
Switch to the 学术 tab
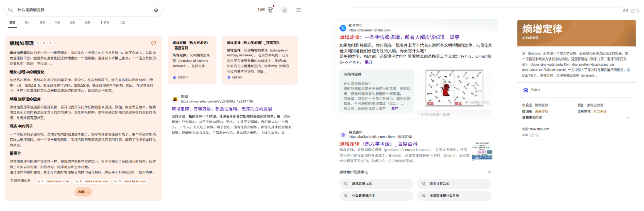(x=57, y=23)
